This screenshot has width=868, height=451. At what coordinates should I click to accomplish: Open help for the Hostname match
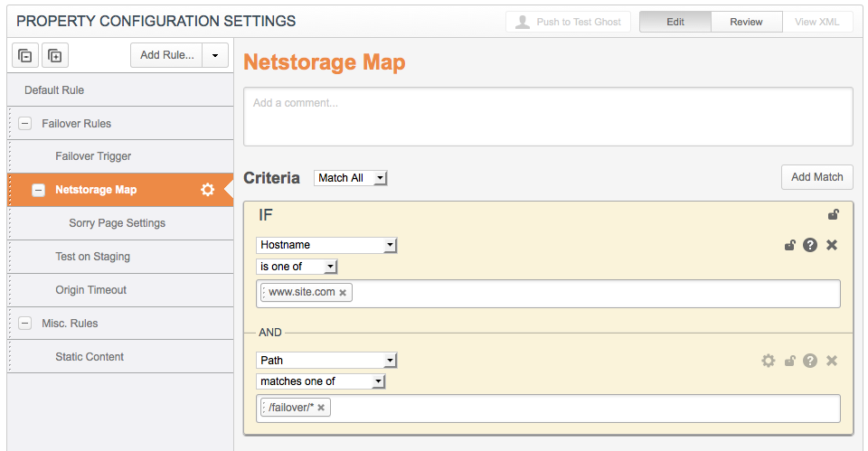[x=810, y=245]
